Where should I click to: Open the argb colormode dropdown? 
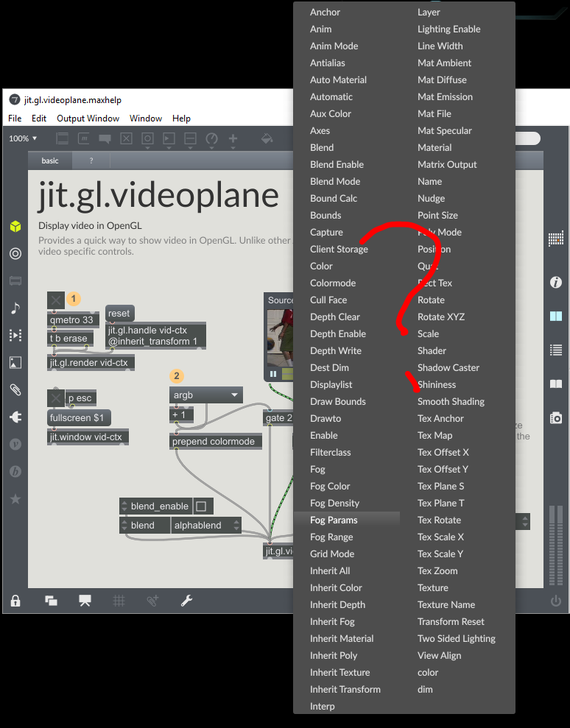click(205, 395)
